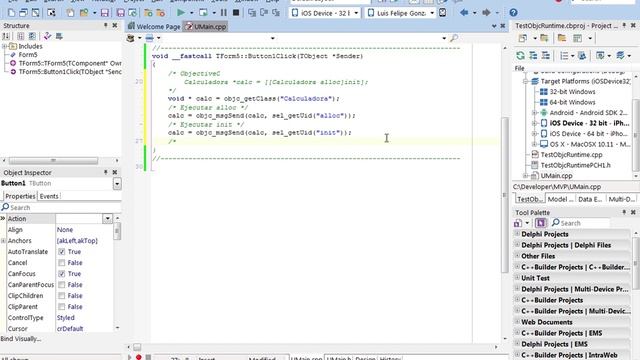
Task: Click the Object Inspector search field
Action: [x=61, y=208]
